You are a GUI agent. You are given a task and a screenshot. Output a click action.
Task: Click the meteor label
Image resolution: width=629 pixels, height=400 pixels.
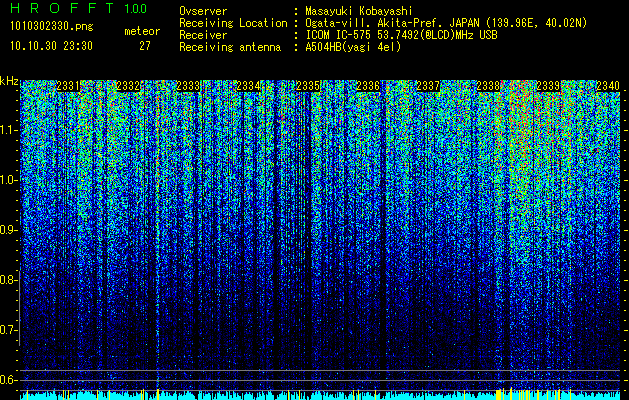142,31
